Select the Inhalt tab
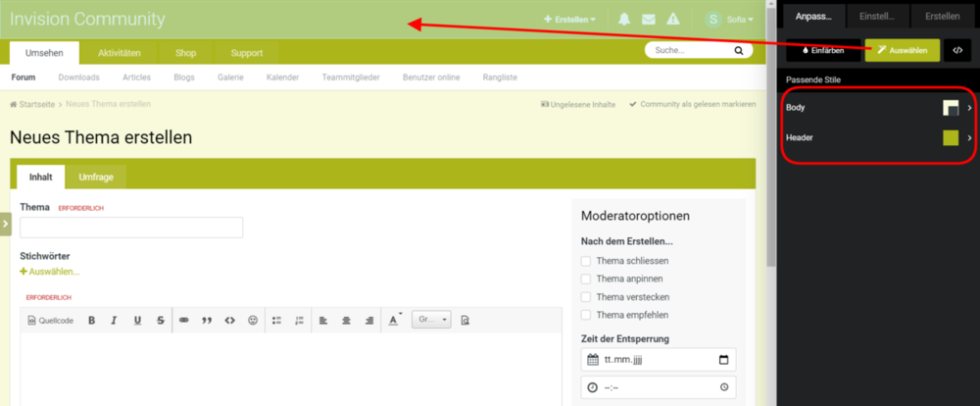 click(x=40, y=178)
